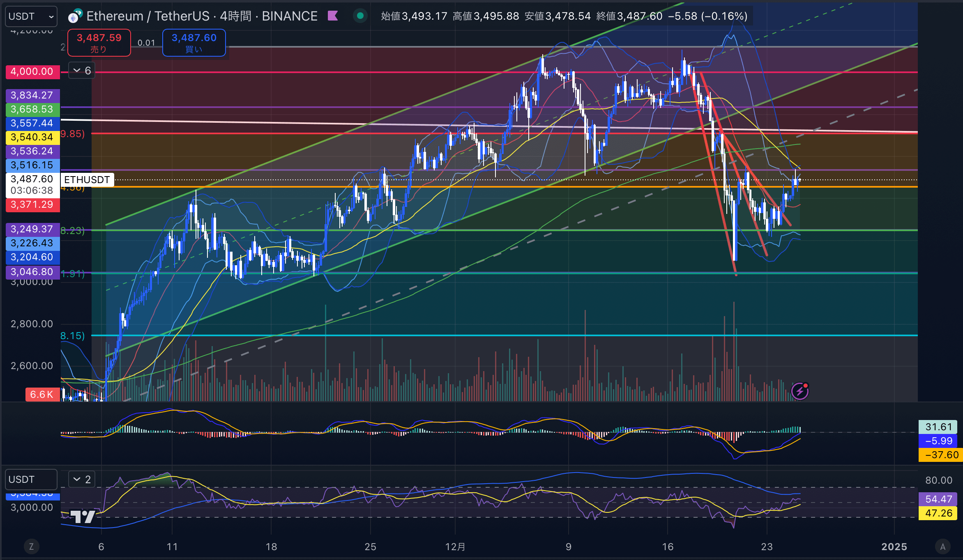Screen dimensions: 963x560
Task: Click the 3,371.29 red price label
Action: [x=32, y=204]
